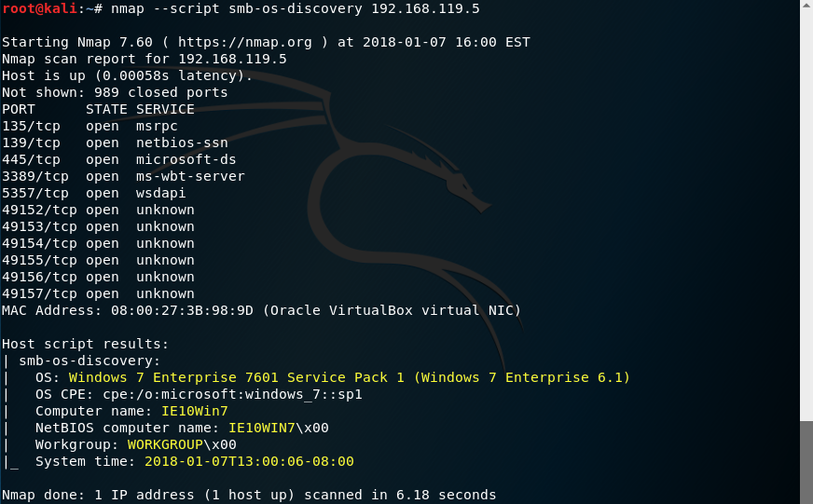Click the 192.168.119.5 address in the command line
Screen dimensions: 813x504
425,8
